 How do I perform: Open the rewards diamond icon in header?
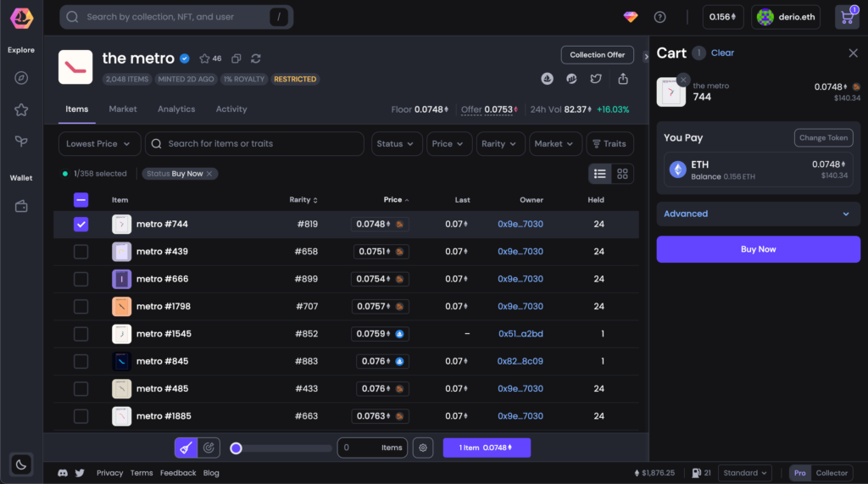(x=631, y=17)
